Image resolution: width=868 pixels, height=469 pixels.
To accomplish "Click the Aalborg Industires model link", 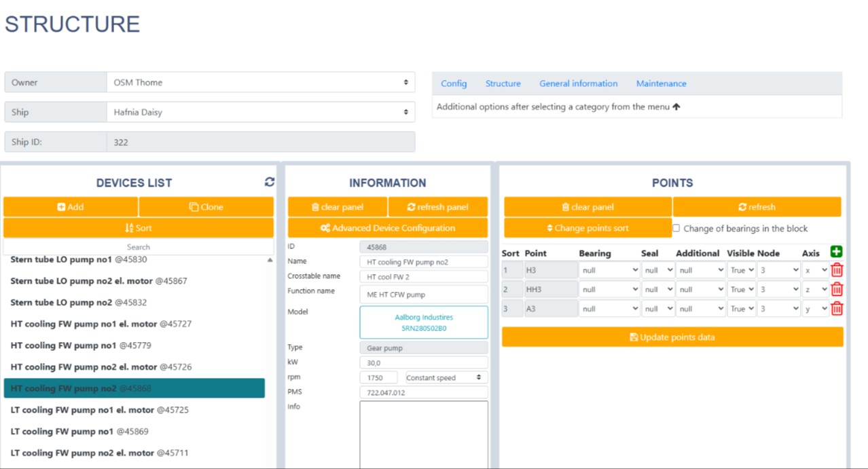I will (423, 322).
